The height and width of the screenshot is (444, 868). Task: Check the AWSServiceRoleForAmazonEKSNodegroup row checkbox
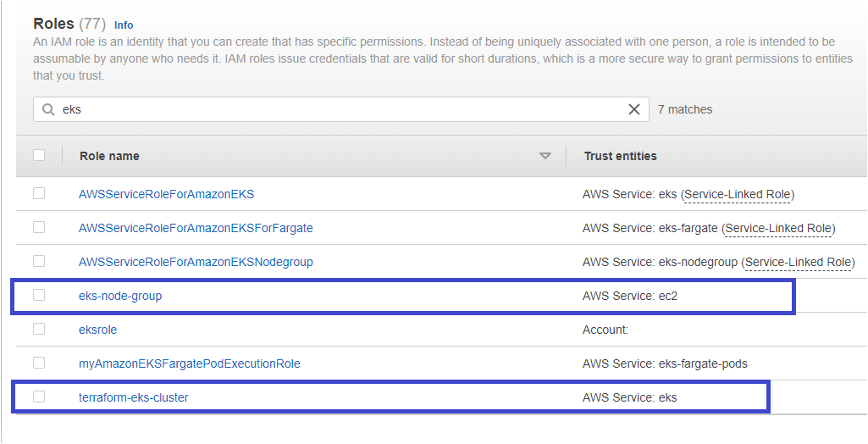39,261
